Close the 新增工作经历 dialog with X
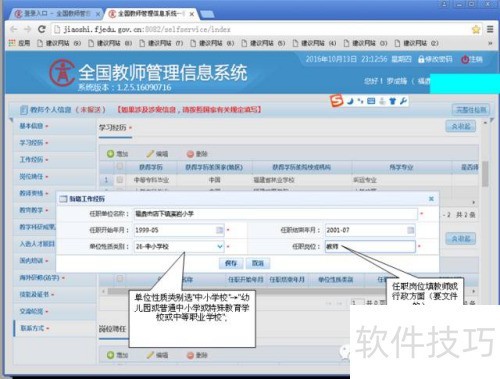The height and width of the screenshot is (379, 500). (431, 199)
